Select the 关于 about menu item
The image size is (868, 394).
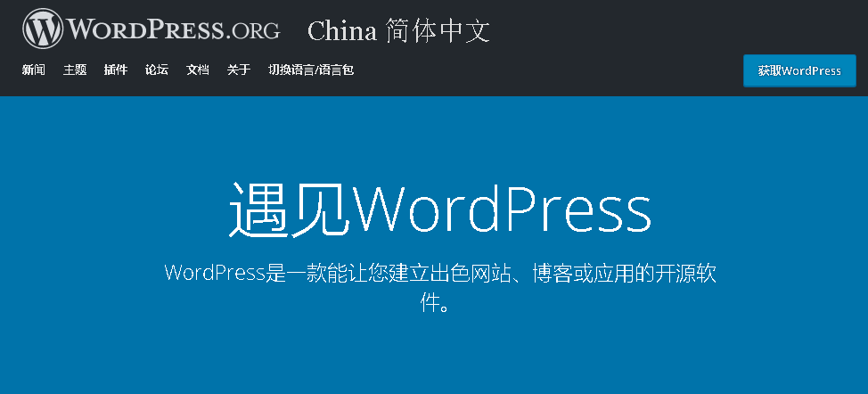pos(239,70)
